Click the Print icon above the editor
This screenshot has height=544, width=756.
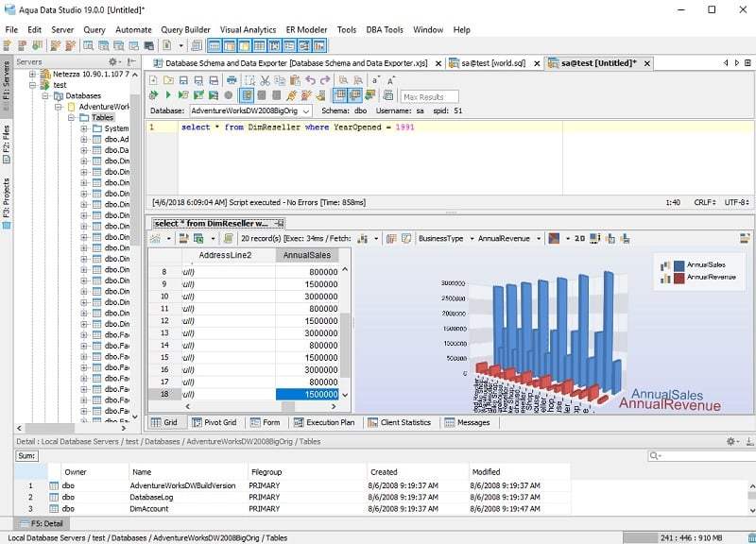tap(232, 78)
